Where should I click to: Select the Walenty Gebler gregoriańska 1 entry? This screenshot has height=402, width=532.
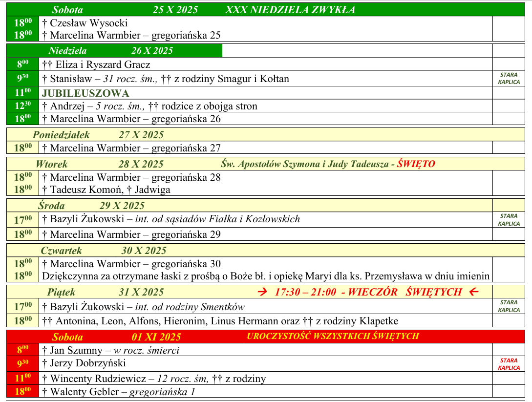[119, 391]
